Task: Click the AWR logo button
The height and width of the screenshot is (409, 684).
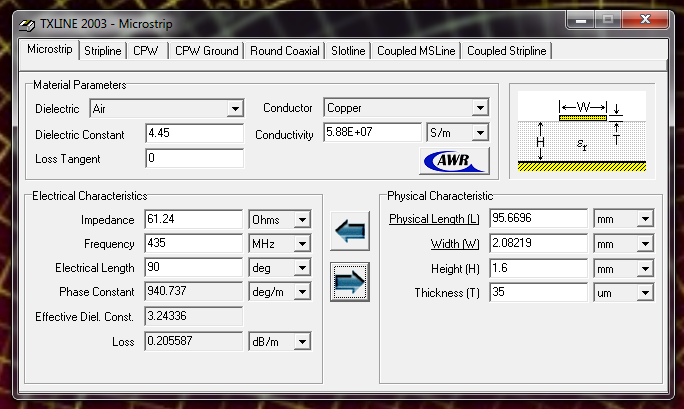Action: pos(455,161)
